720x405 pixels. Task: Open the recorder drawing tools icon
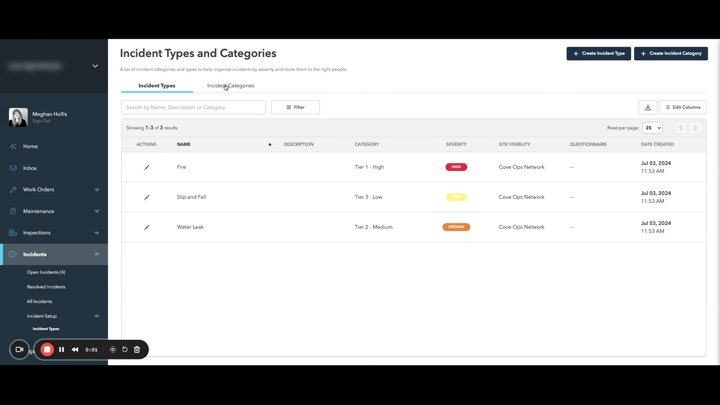(x=112, y=349)
